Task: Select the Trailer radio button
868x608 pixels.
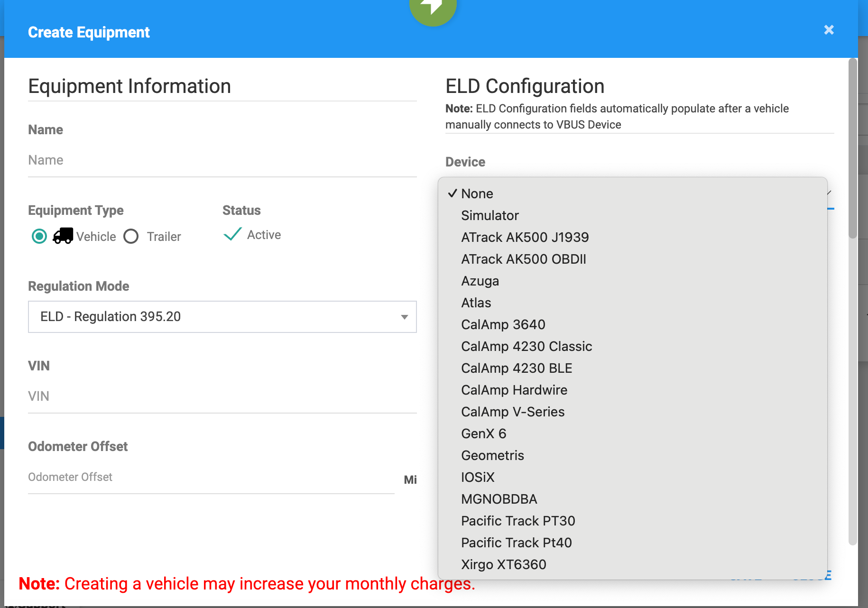Action: coord(131,236)
